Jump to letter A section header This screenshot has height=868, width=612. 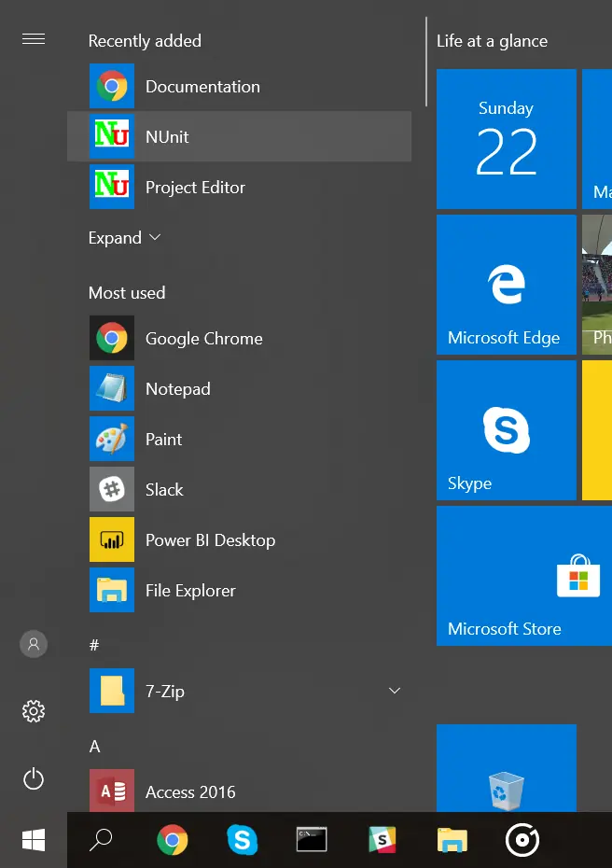coord(94,746)
